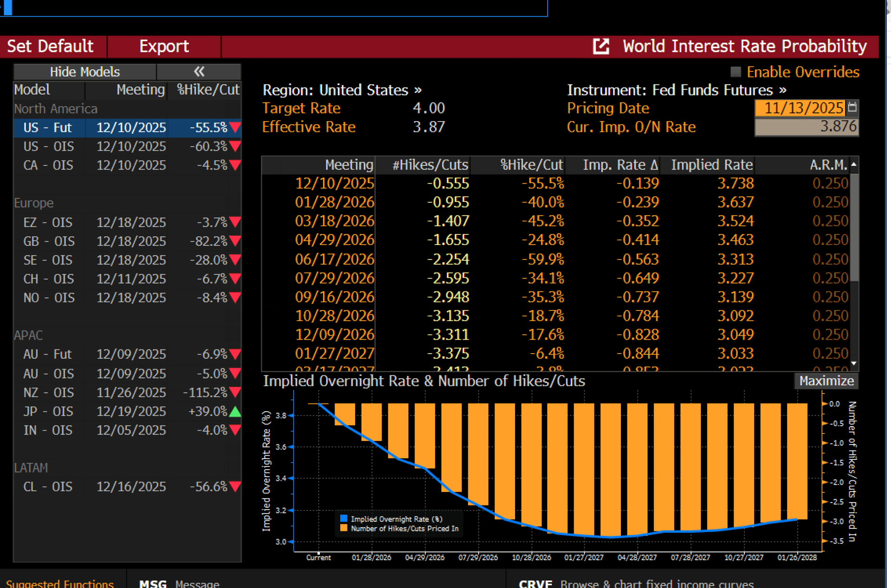
Task: Click the Export menu item
Action: click(164, 46)
